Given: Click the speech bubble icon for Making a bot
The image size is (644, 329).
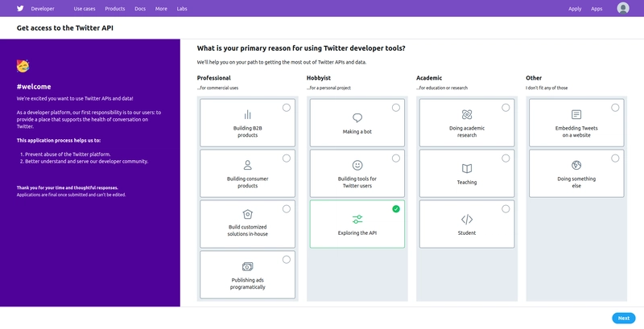Looking at the screenshot, I should (x=357, y=117).
